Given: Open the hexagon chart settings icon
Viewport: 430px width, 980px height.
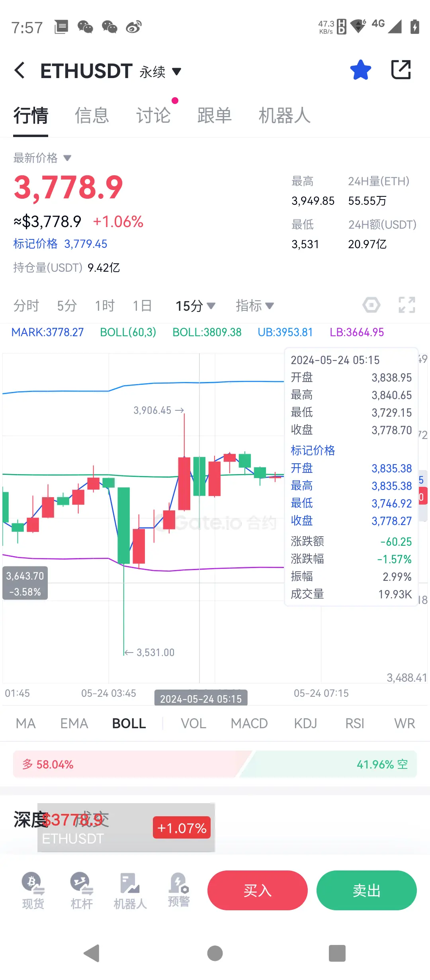Looking at the screenshot, I should [x=371, y=306].
